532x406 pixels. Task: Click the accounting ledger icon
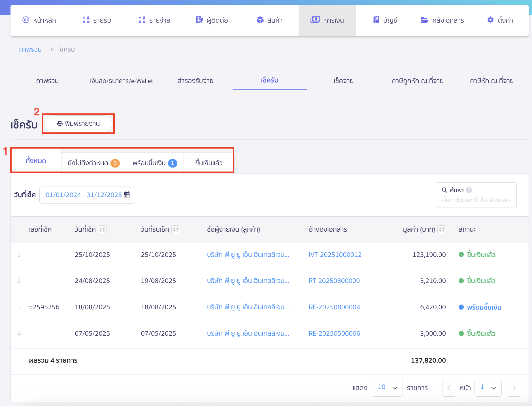[376, 20]
